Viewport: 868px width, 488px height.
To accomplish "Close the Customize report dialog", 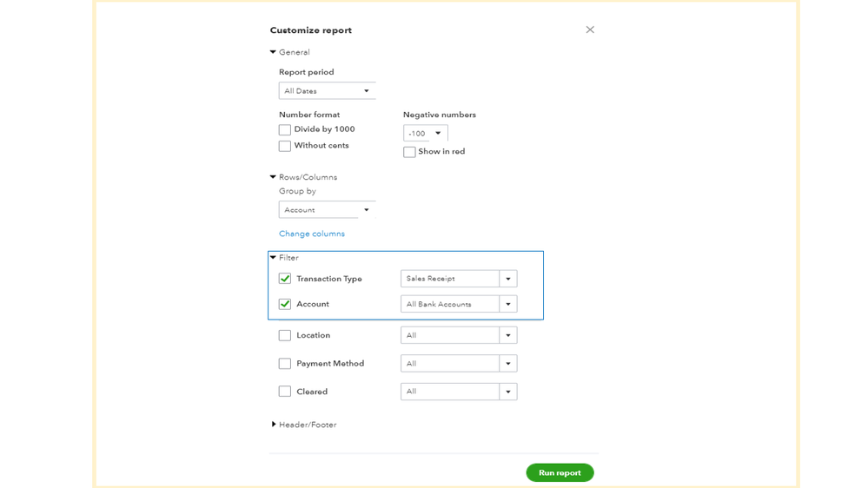I will (x=590, y=30).
